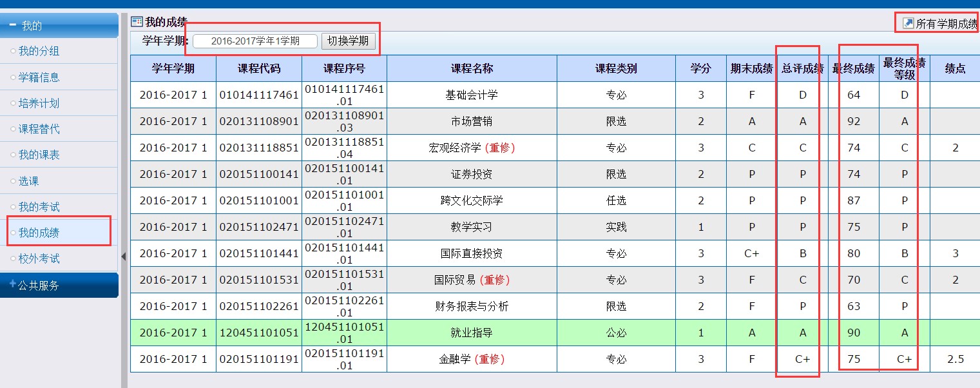Open 课程替代 menu item
The height and width of the screenshot is (388, 980).
point(39,129)
